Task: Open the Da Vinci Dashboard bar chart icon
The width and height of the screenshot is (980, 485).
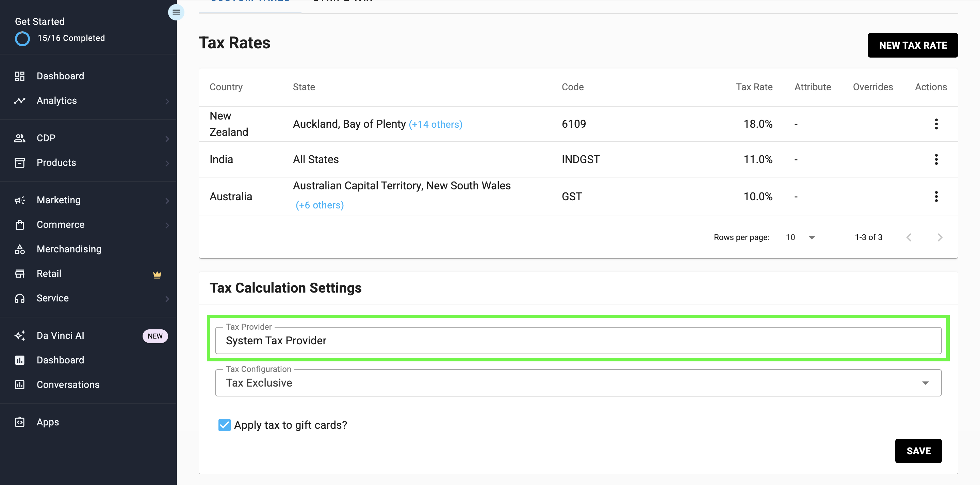Action: 20,360
